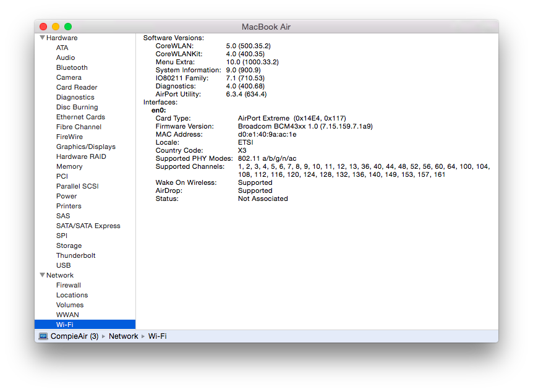Click the 802.11 a/b/g/n/ac PHY modes value
The height and width of the screenshot is (392, 533).
267,158
